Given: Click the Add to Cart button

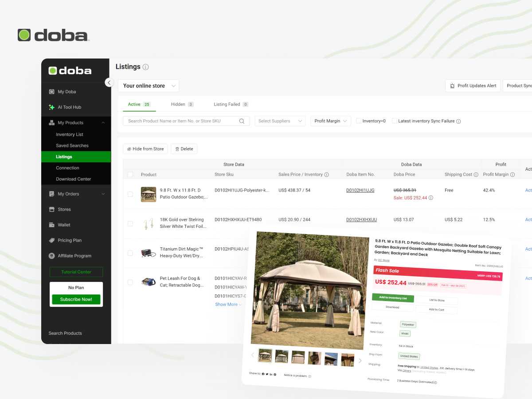Looking at the screenshot, I should [436, 309].
